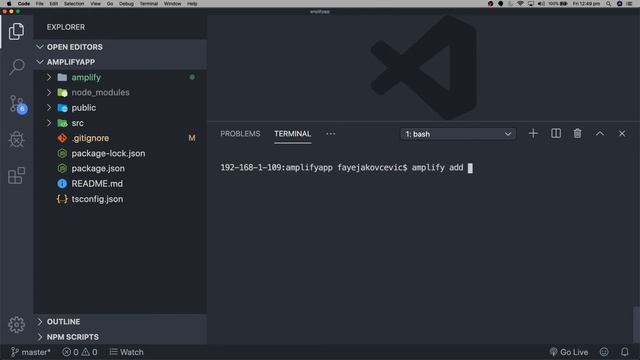This screenshot has width=640, height=360.
Task: Open the Terminal menu in menu bar
Action: (x=149, y=4)
